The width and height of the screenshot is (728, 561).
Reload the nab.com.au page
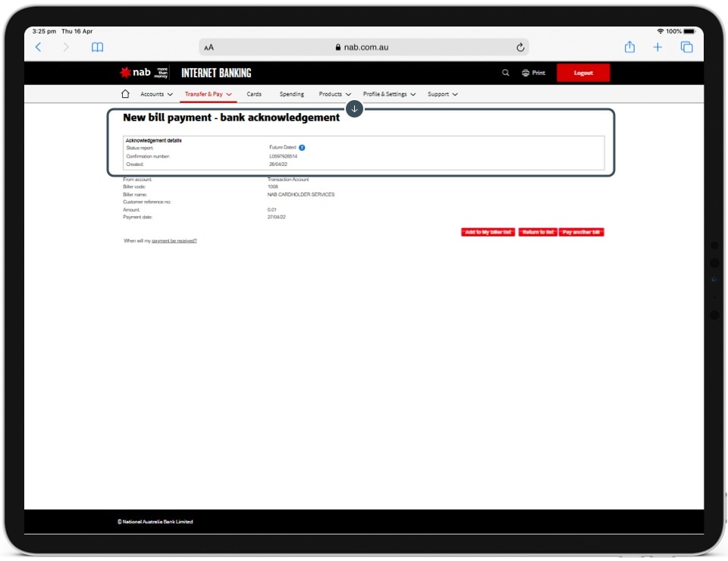click(x=520, y=47)
